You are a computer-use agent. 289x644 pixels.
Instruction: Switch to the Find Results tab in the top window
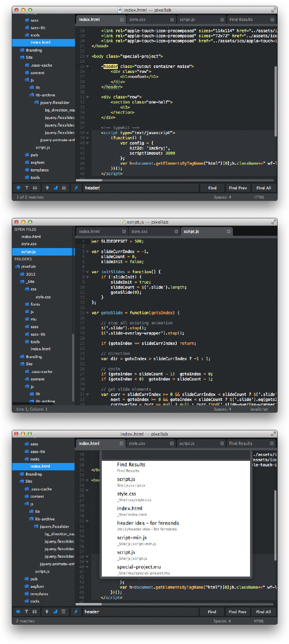click(241, 20)
